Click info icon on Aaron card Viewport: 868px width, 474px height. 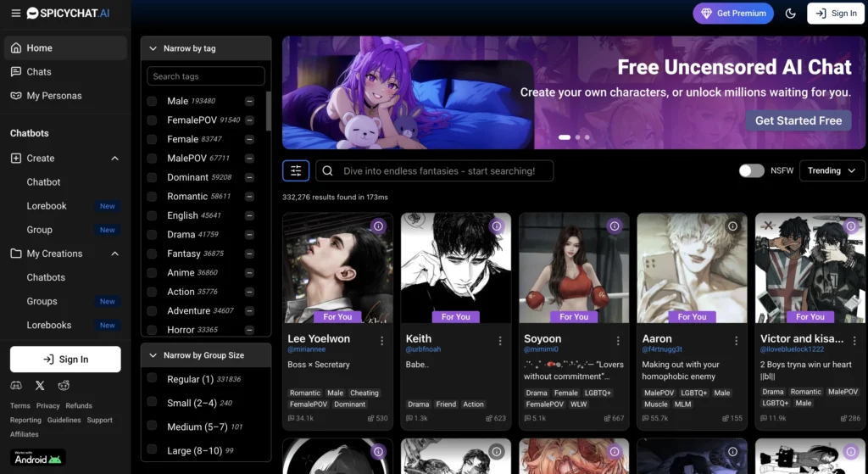pos(732,226)
